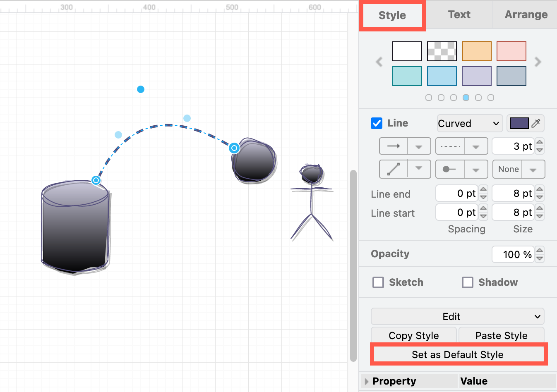Pick line color with the eyedropper icon
Image resolution: width=557 pixels, height=392 pixels.
pyautogui.click(x=535, y=123)
